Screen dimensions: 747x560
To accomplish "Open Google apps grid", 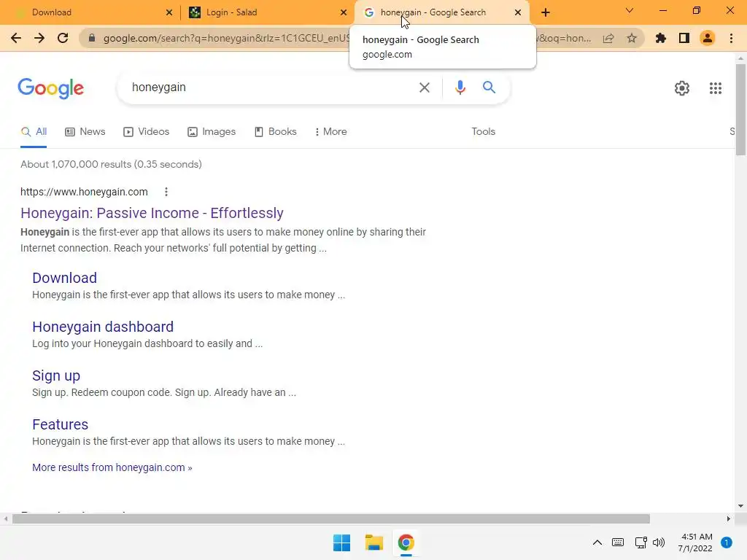I will click(x=715, y=88).
